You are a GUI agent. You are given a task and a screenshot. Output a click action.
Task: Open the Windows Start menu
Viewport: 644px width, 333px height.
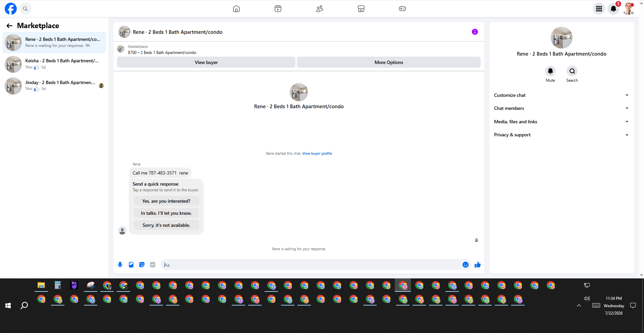(x=8, y=306)
